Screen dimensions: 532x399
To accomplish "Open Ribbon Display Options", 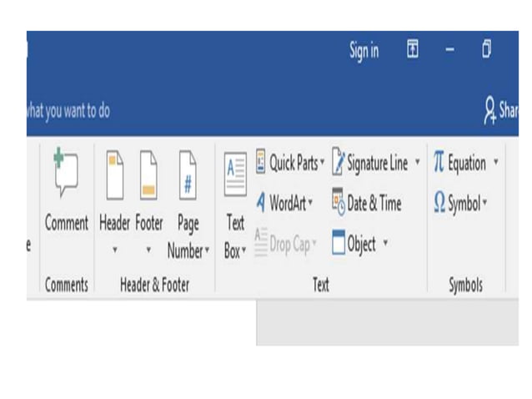I will point(413,48).
